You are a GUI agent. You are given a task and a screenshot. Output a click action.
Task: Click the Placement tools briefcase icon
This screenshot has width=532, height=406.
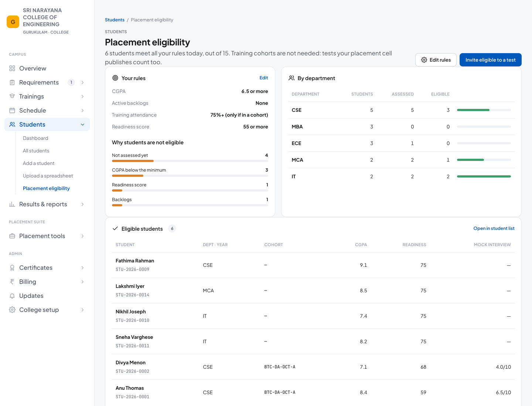point(12,236)
